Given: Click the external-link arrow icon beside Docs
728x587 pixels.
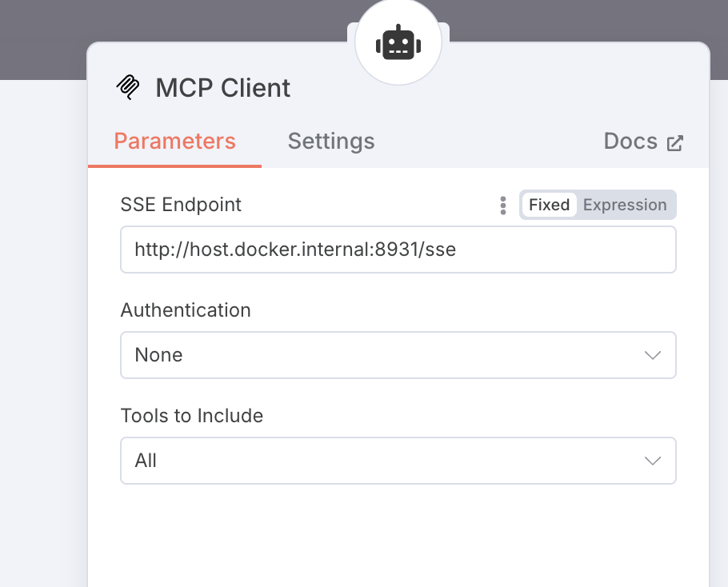Looking at the screenshot, I should (675, 143).
